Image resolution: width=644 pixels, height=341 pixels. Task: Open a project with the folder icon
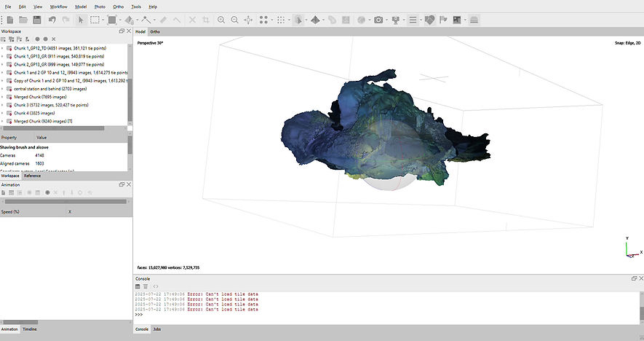coord(23,20)
